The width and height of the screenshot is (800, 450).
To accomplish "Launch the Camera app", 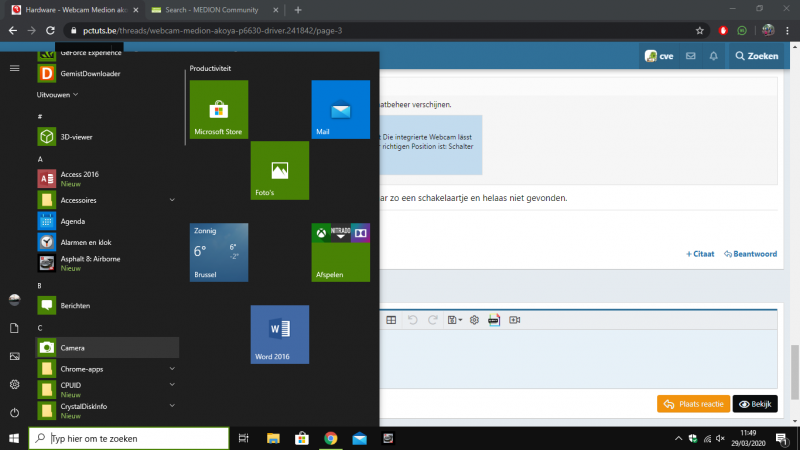I will point(107,348).
